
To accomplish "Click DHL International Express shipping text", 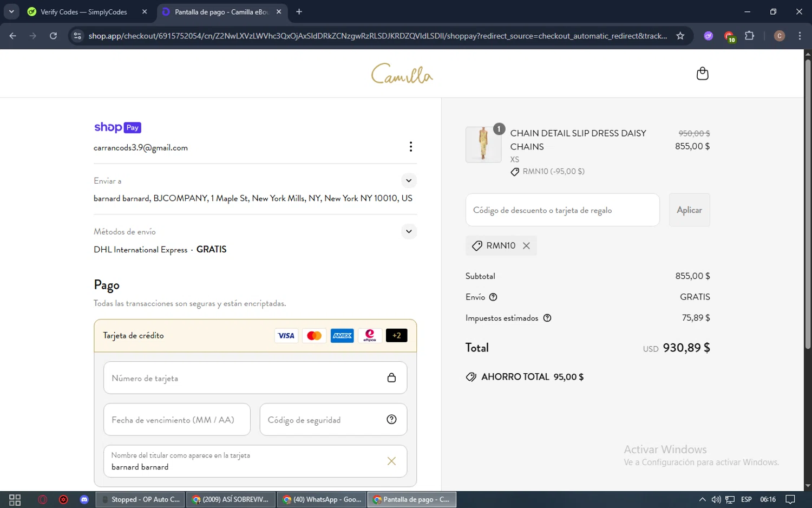I will (x=141, y=250).
